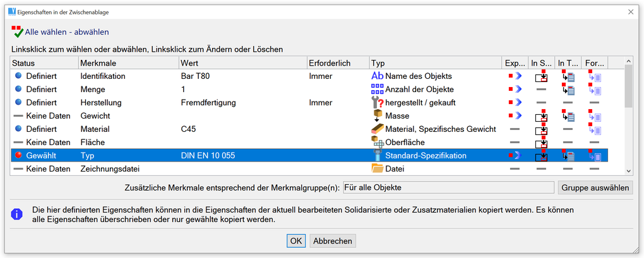This screenshot has width=644, height=258.
Task: Click the hergestellt / gekauft wrench icon
Action: (x=378, y=102)
